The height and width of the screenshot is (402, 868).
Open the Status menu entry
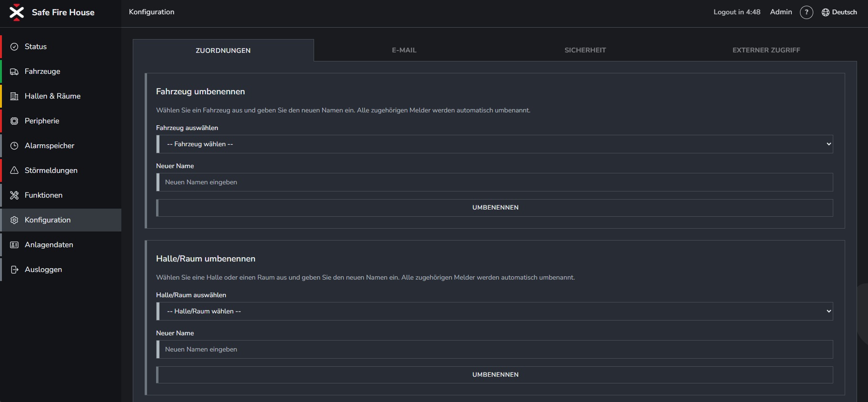[x=61, y=47]
